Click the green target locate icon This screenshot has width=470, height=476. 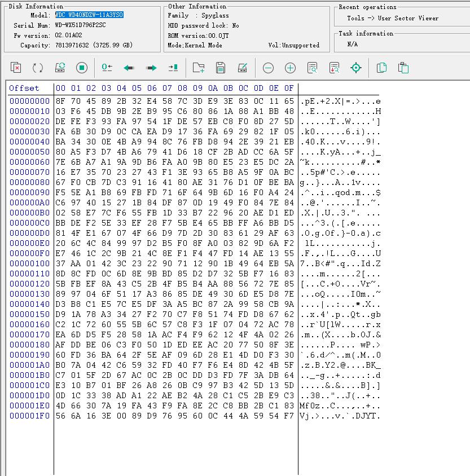pyautogui.click(x=356, y=68)
